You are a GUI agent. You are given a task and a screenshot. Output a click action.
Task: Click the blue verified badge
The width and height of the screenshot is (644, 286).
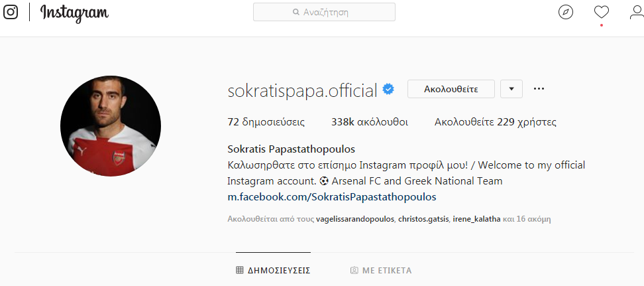coord(388,89)
